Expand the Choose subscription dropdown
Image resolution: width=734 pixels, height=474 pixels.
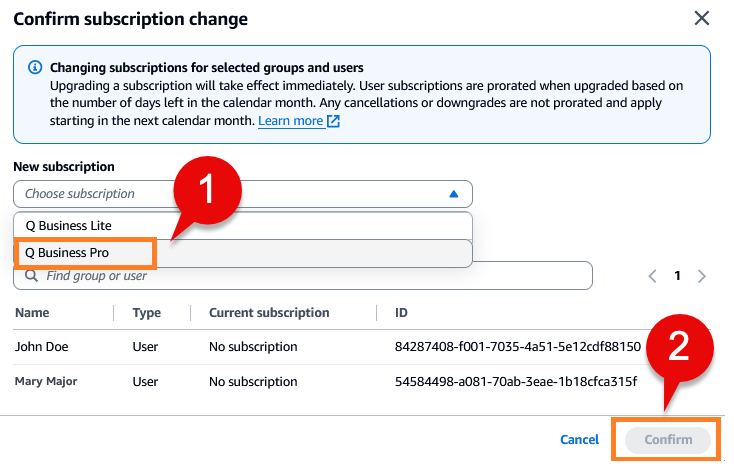[x=242, y=194]
